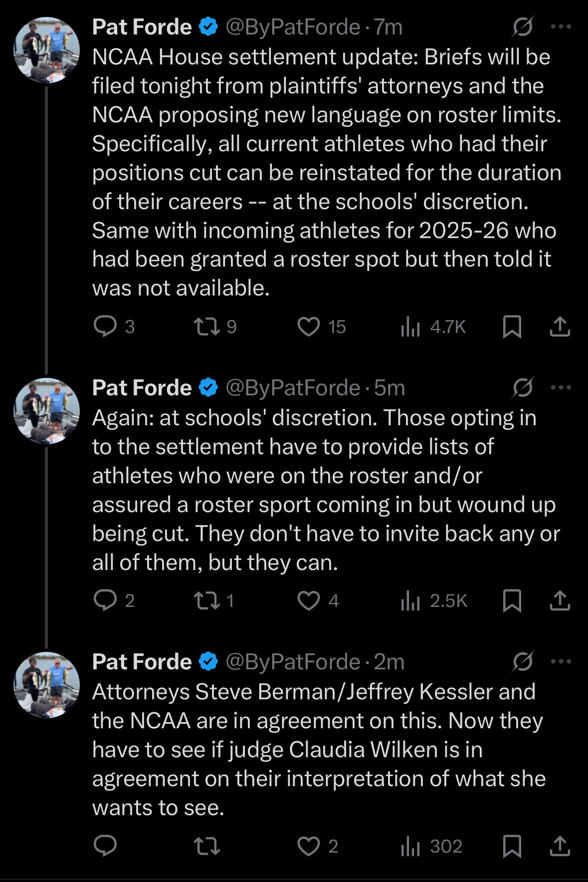Open Pat Forde name on the 2m tweet
This screenshot has height=882, width=588.
click(x=142, y=662)
